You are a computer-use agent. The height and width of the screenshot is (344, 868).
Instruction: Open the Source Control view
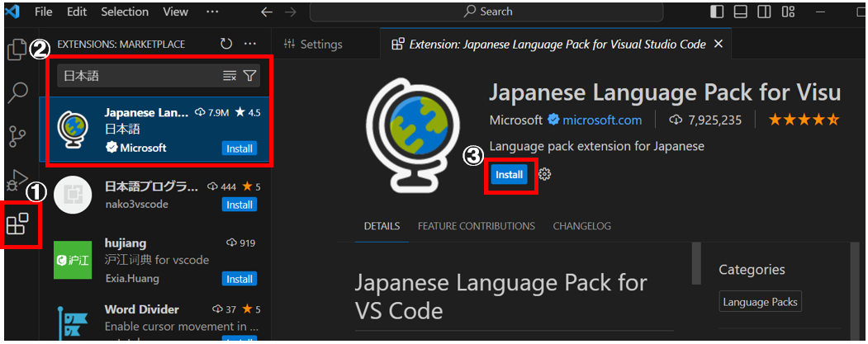(x=17, y=137)
